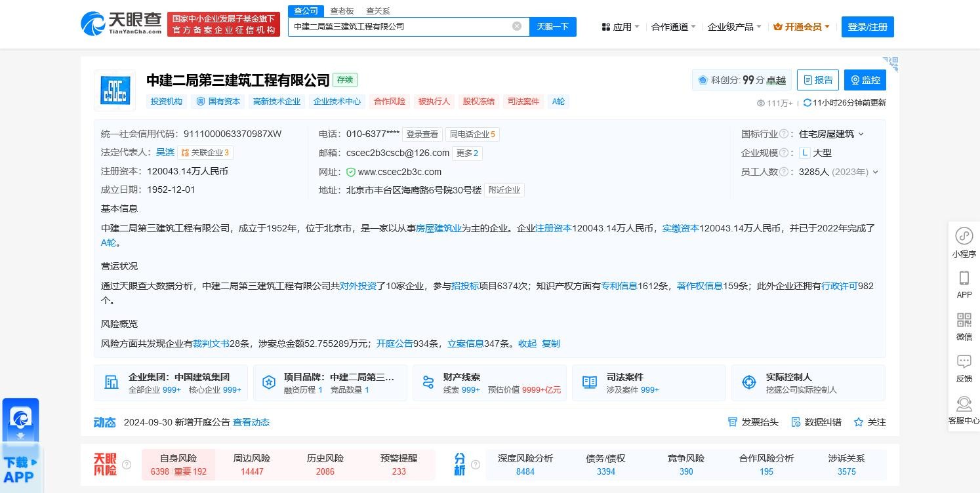This screenshot has width=980, height=493.
Task: Switch to the 查关系 search tab
Action: click(x=378, y=10)
